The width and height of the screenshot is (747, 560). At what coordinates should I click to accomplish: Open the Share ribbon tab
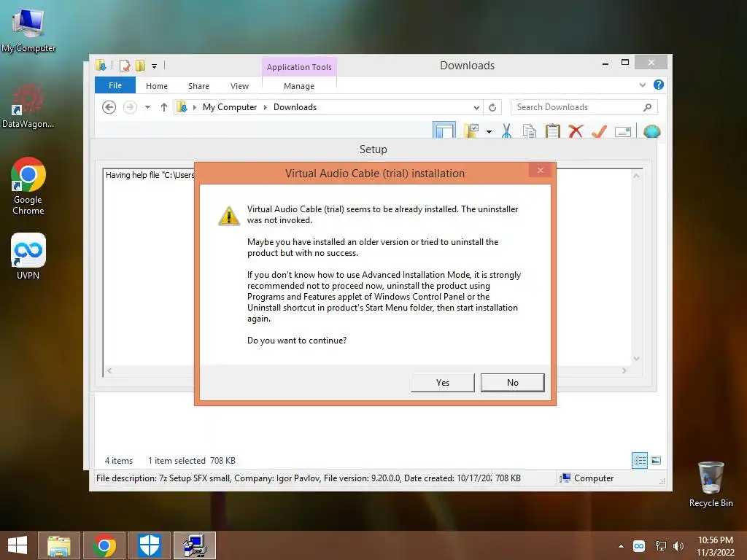198,86
